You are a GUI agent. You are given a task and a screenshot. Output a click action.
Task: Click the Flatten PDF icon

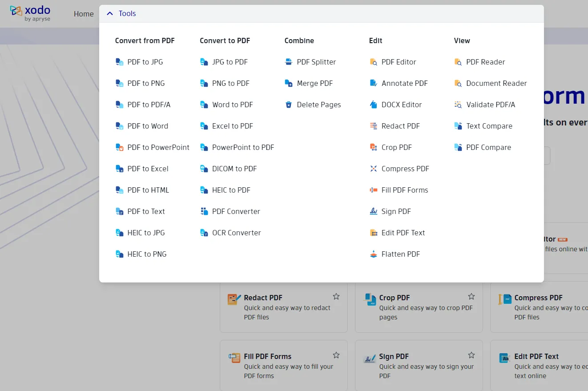pyautogui.click(x=374, y=254)
